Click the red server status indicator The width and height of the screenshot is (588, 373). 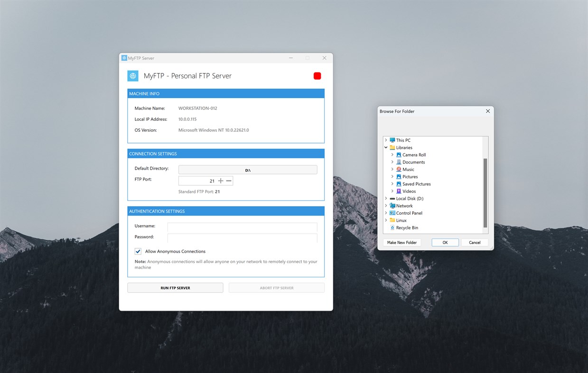coord(317,75)
